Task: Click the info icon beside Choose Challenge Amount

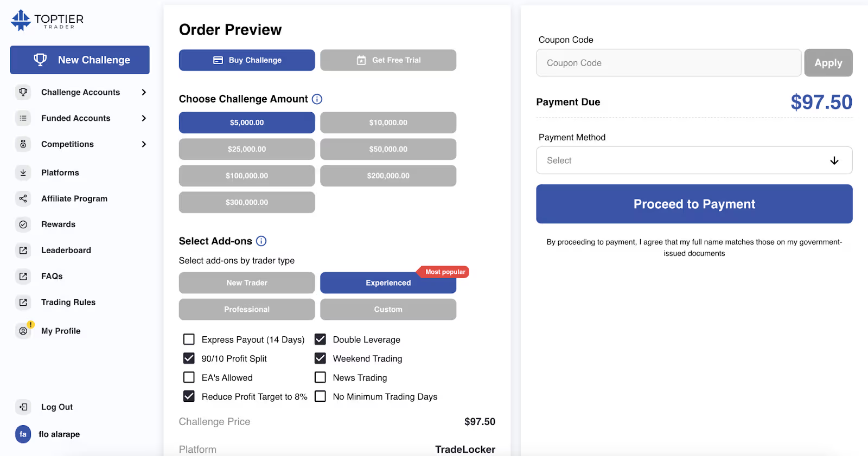Action: pyautogui.click(x=317, y=99)
